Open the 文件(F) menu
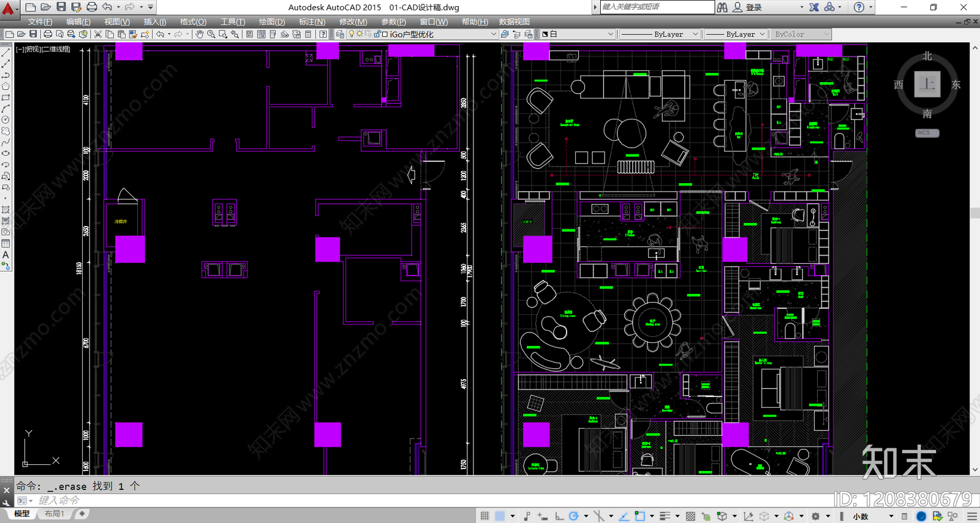This screenshot has width=980, height=523. point(40,21)
